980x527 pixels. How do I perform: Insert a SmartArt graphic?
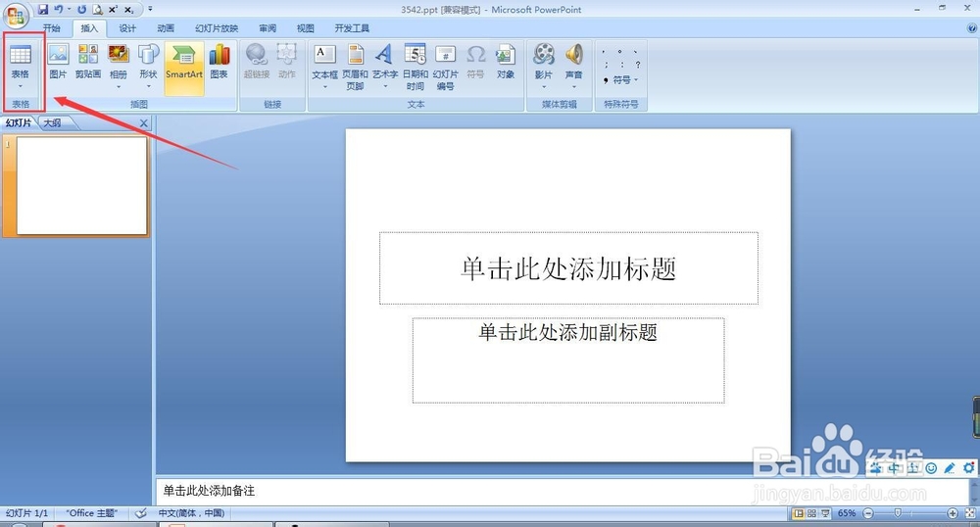[184, 67]
